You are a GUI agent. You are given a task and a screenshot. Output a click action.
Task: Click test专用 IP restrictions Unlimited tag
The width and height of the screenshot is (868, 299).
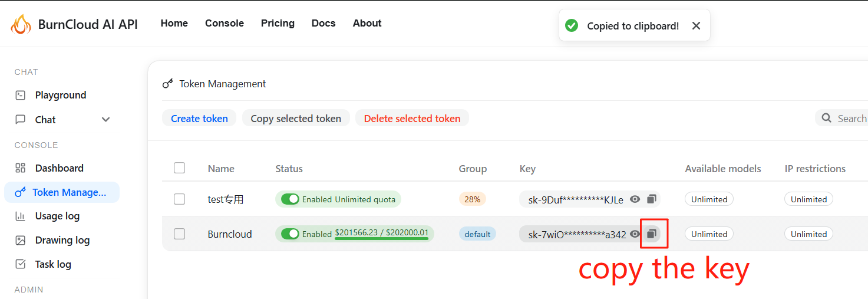808,199
